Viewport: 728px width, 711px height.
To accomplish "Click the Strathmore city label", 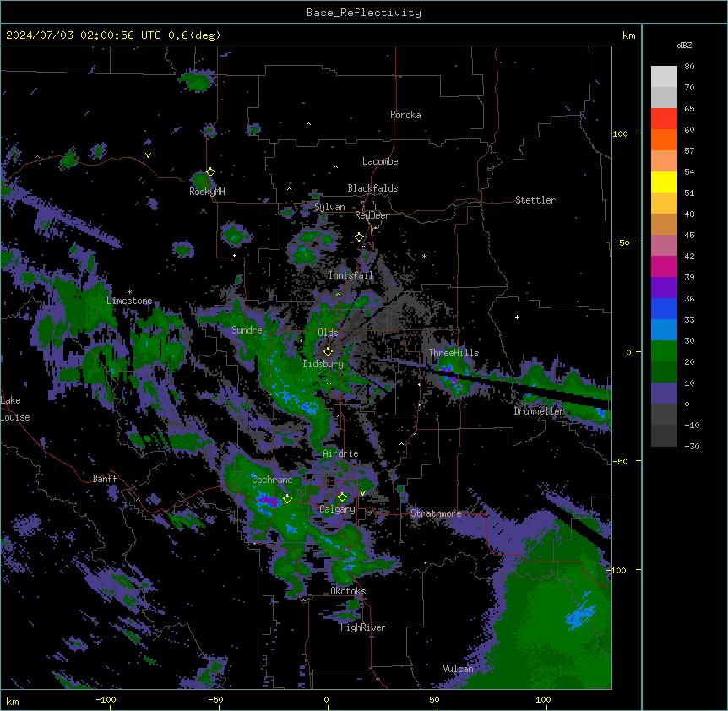I will click(436, 513).
